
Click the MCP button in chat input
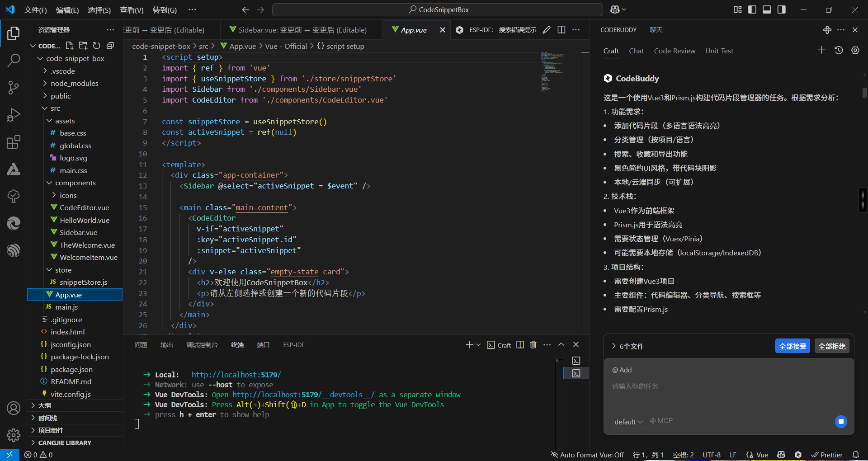click(661, 421)
